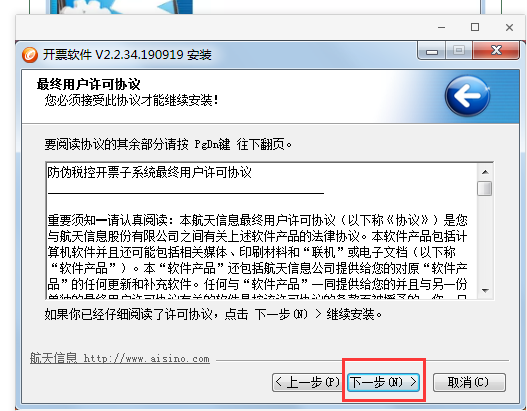The image size is (527, 411).
Task: Maximize the outer window with the square icon
Action: (x=475, y=27)
